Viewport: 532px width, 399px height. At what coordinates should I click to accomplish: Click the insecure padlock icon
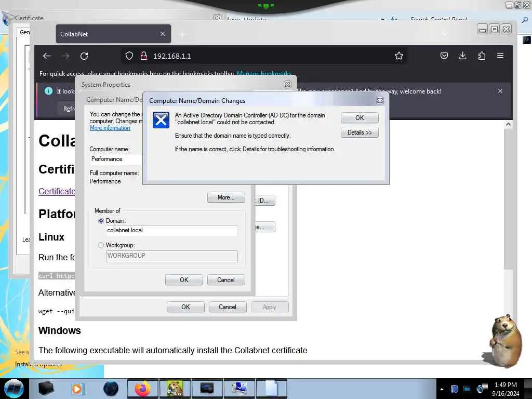[x=144, y=56]
